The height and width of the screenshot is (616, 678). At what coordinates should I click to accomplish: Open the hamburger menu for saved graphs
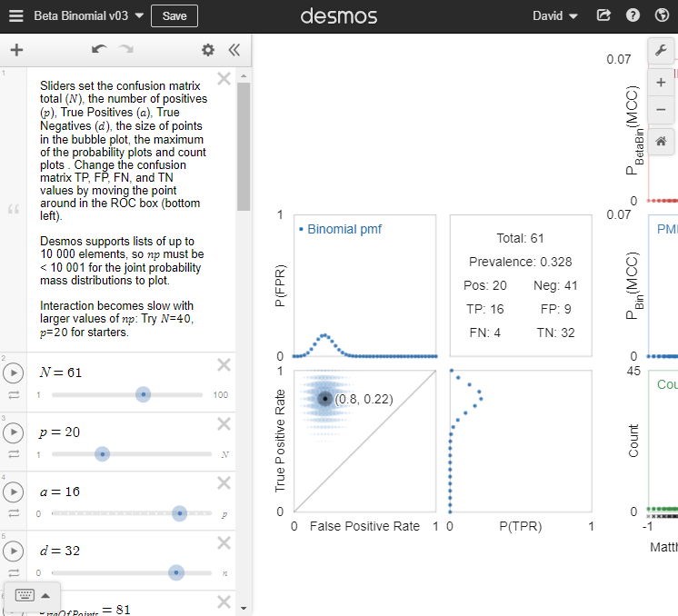coord(16,16)
